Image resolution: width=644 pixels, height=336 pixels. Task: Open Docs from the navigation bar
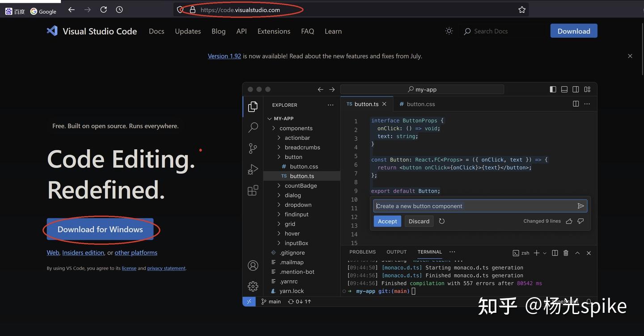(156, 31)
